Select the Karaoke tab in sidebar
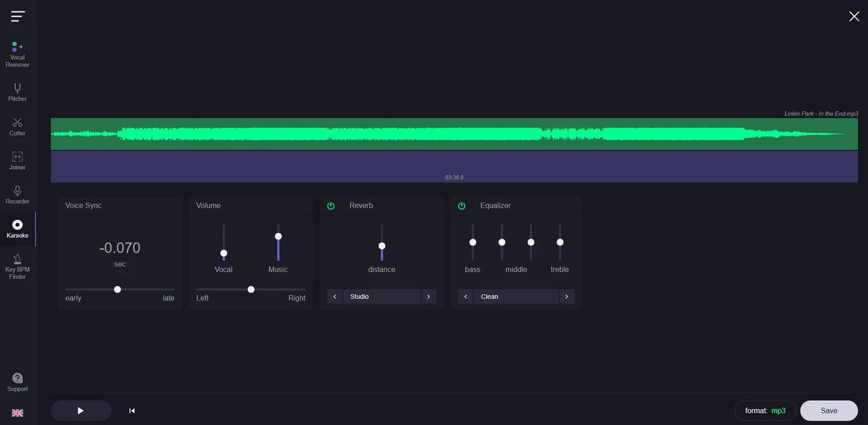The height and width of the screenshot is (425, 868). 17,229
